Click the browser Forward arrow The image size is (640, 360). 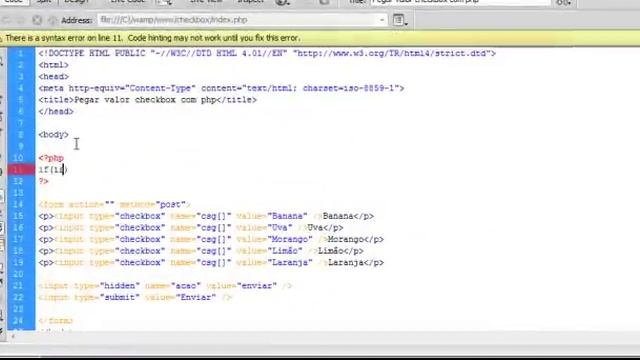pos(20,20)
